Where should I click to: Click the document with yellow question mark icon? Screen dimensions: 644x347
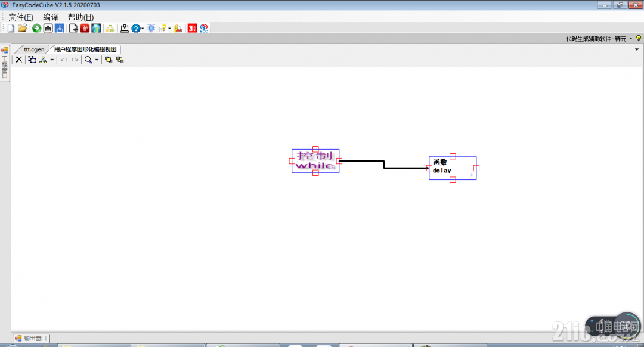(x=163, y=29)
